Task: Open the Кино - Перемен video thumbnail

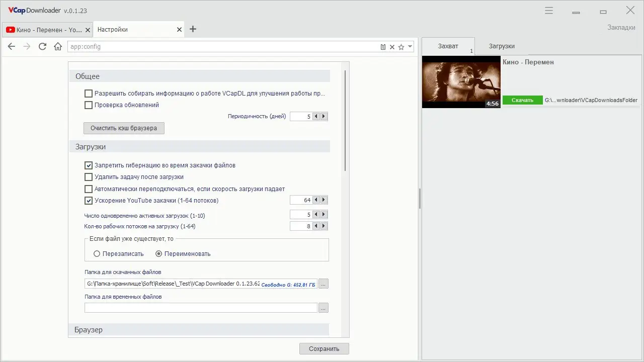Action: (461, 82)
